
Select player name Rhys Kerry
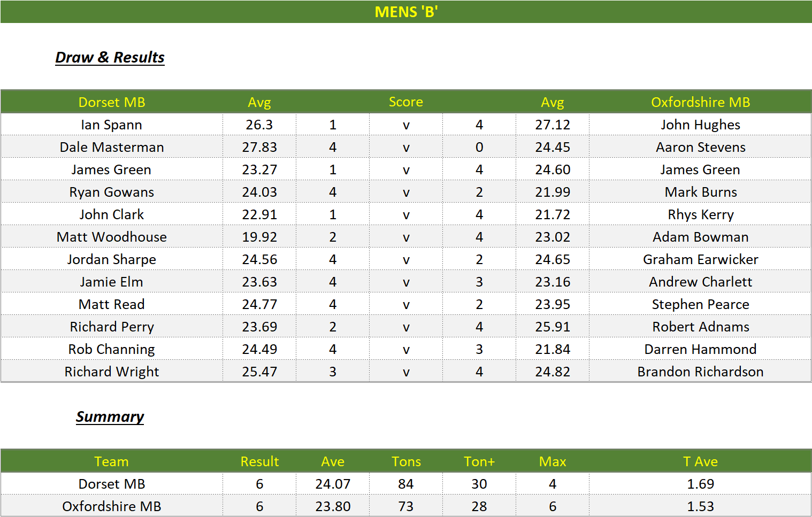(x=700, y=214)
